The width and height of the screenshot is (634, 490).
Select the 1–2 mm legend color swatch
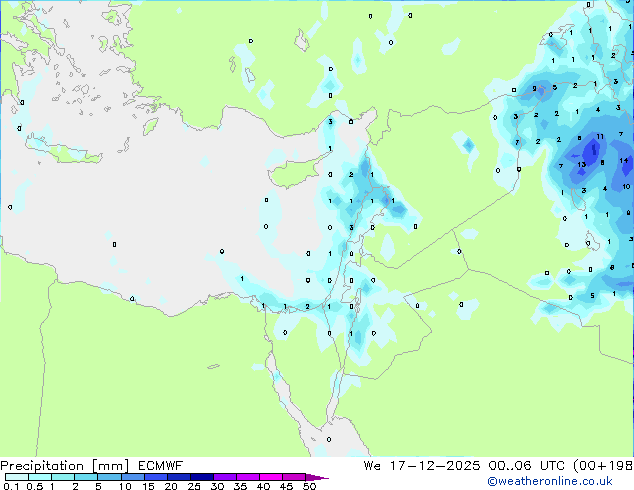point(63,477)
